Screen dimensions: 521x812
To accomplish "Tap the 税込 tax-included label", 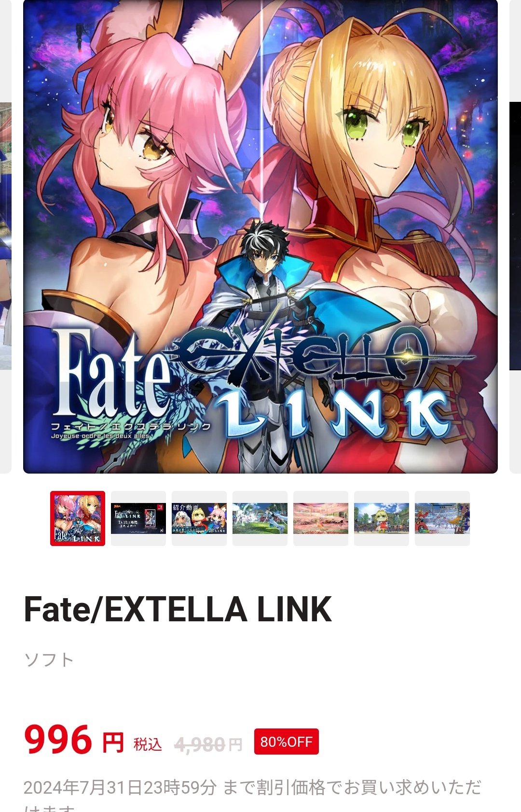I will pyautogui.click(x=148, y=744).
